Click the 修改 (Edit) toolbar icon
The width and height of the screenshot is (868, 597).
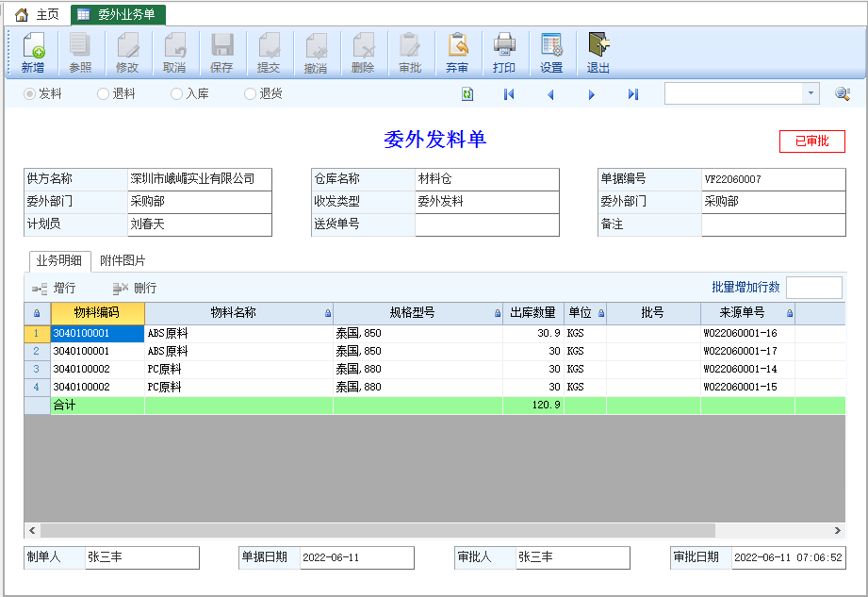pyautogui.click(x=127, y=52)
